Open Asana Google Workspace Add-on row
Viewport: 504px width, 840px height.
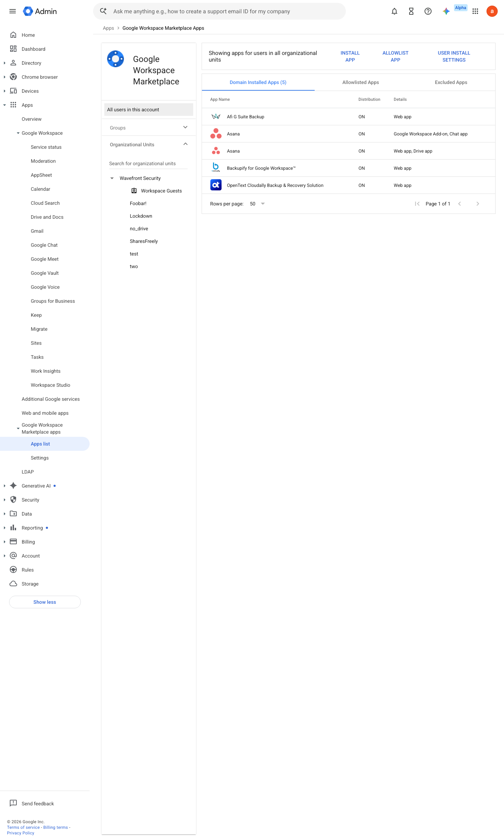[x=349, y=134]
